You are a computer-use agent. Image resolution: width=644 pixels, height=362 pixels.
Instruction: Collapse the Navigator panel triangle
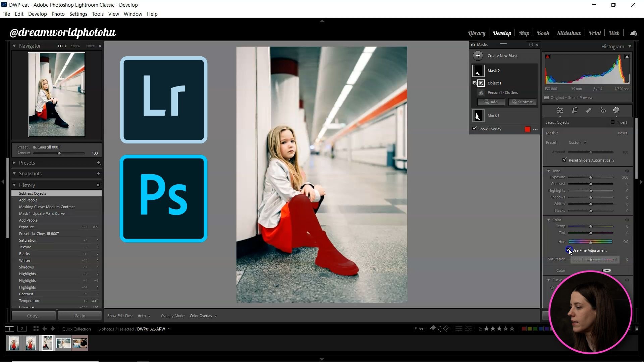click(14, 46)
